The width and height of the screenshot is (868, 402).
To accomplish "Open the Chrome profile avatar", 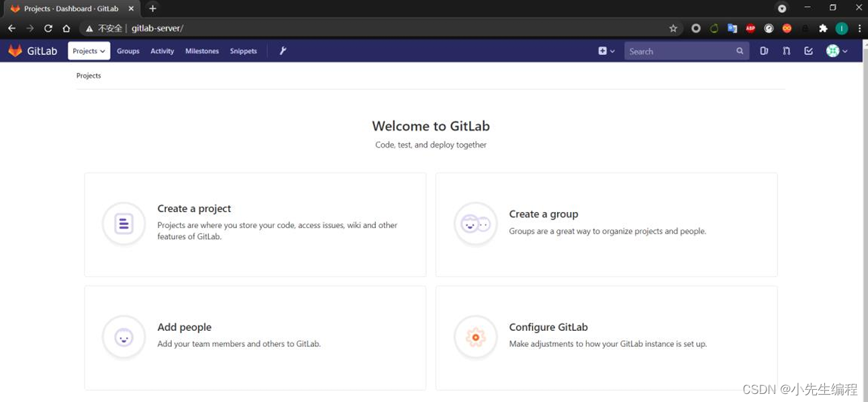I will click(x=842, y=28).
